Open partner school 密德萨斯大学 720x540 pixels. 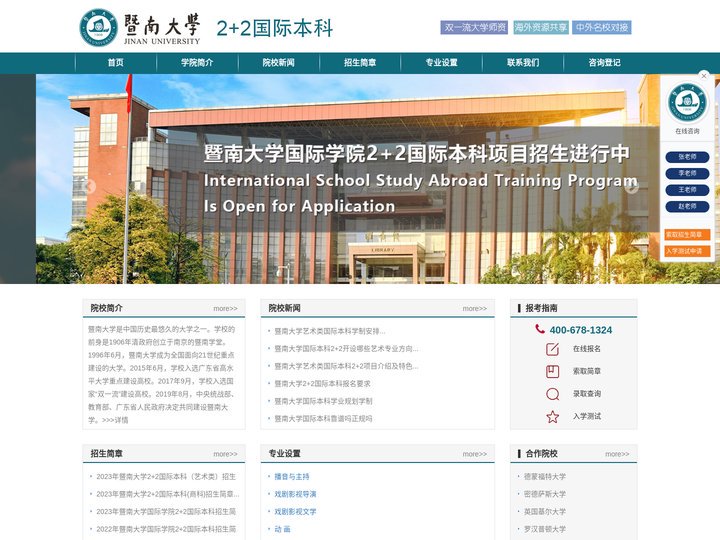point(545,494)
